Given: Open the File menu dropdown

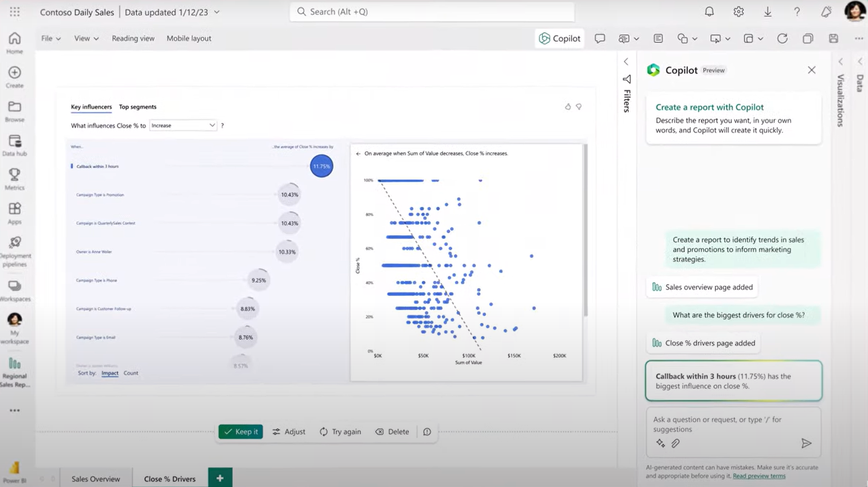Looking at the screenshot, I should click(51, 38).
